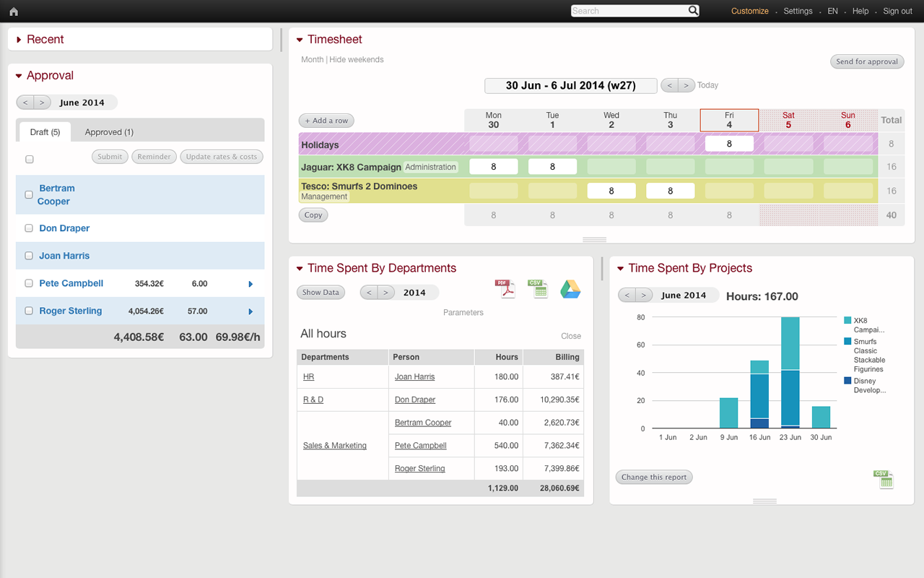Send departments report to Google Drive

click(570, 288)
